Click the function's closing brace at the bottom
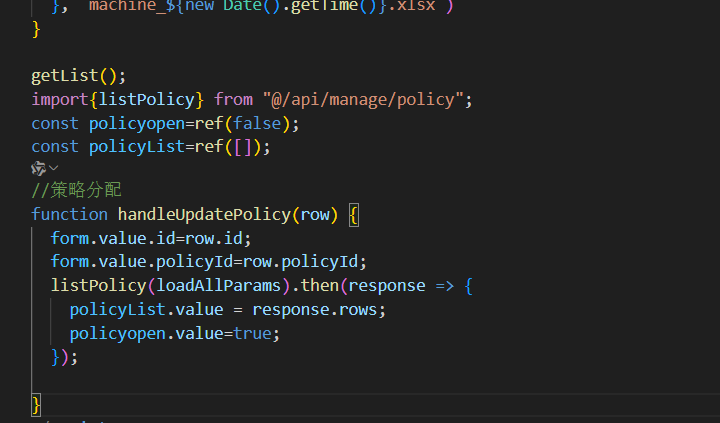 [x=36, y=405]
